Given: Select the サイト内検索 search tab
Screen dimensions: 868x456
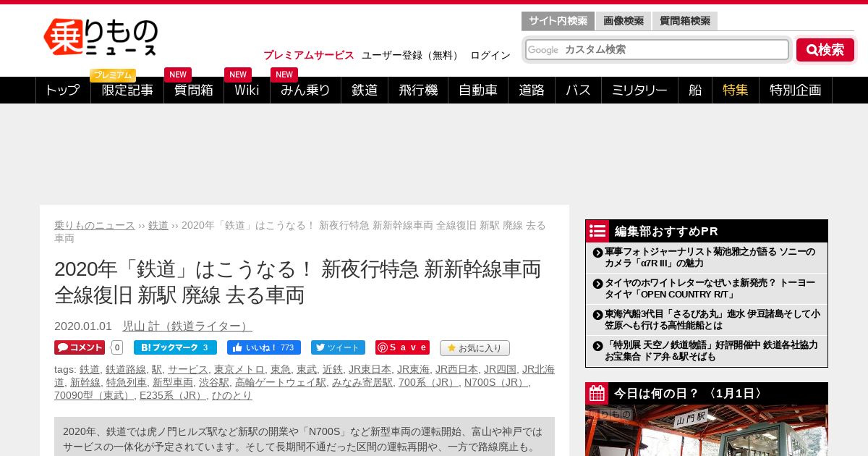Looking at the screenshot, I should (558, 21).
